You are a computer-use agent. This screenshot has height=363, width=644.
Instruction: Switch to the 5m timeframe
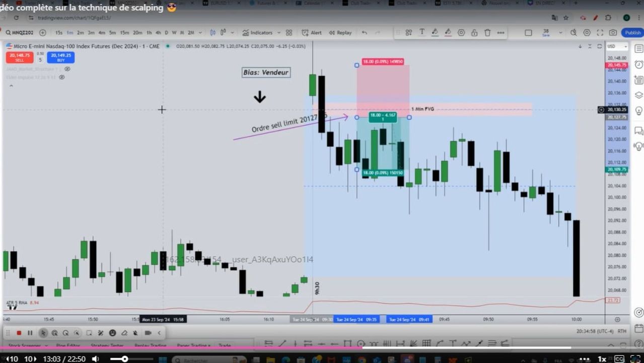[x=112, y=33]
